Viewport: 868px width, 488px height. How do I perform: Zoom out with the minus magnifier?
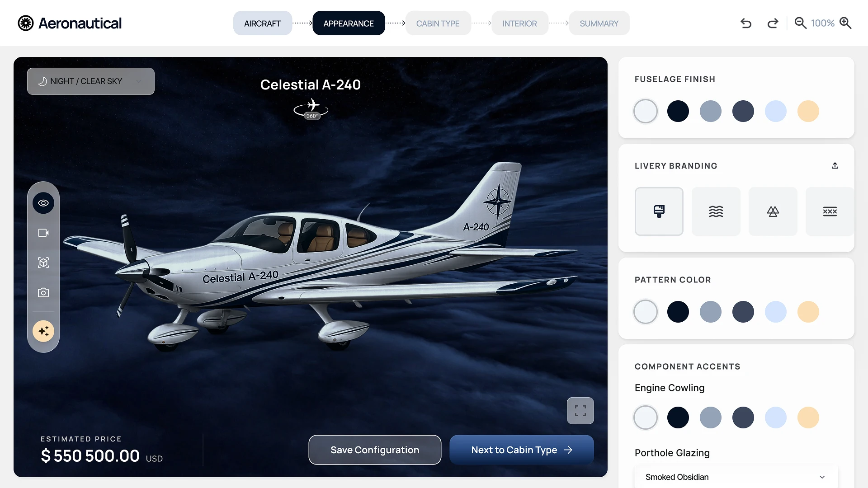(x=800, y=23)
